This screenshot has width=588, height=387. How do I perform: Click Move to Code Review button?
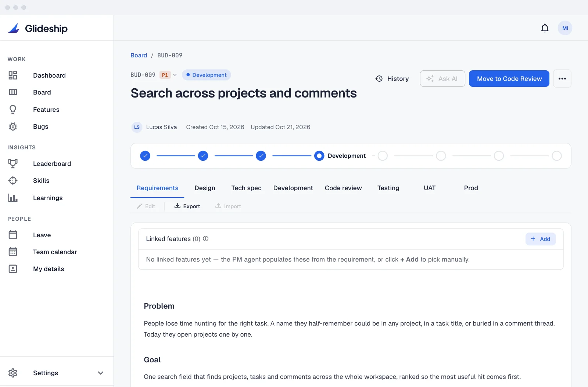(509, 79)
